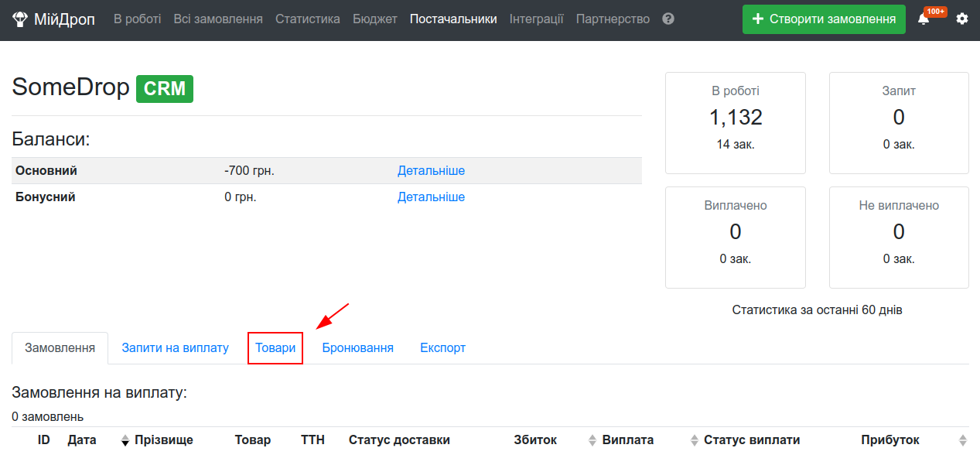Open notifications bell with 100+ badge
980x472 pixels.
pyautogui.click(x=924, y=19)
